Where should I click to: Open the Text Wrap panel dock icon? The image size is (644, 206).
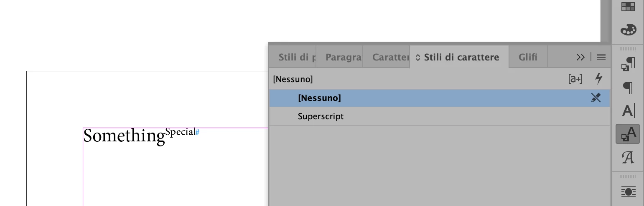628,191
